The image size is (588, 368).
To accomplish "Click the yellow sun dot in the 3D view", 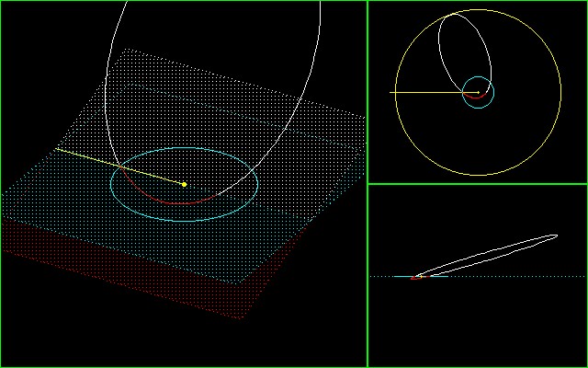I will (x=184, y=184).
